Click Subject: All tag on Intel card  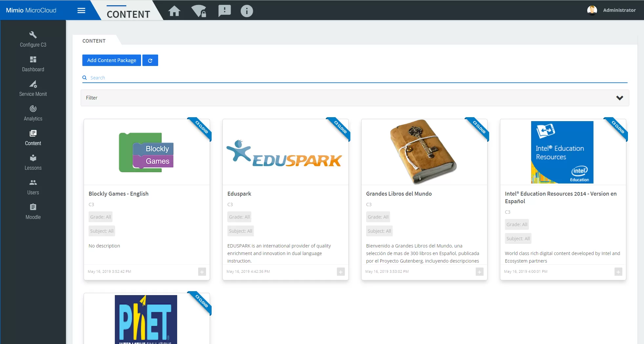point(518,239)
